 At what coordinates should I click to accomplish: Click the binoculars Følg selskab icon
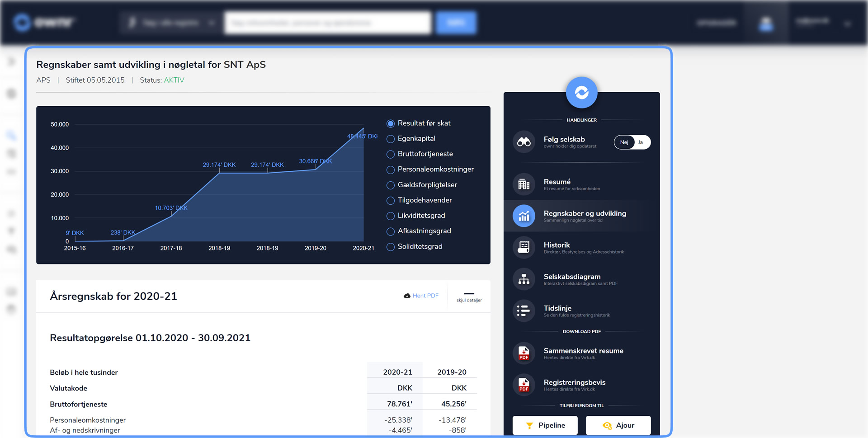[524, 142]
